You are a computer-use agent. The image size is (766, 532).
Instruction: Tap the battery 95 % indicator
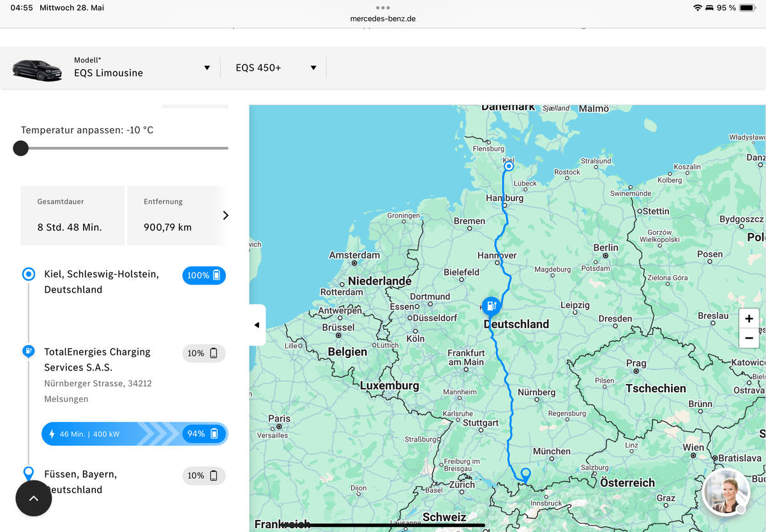click(735, 8)
